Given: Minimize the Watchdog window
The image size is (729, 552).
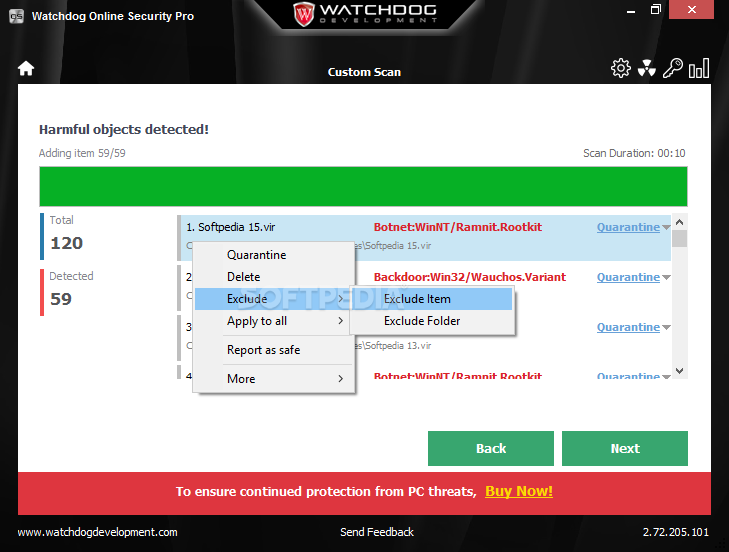Looking at the screenshot, I should [x=631, y=10].
